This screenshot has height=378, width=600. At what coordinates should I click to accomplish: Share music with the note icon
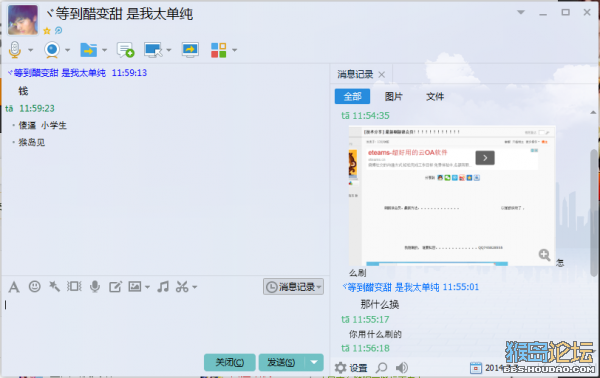[x=163, y=286]
